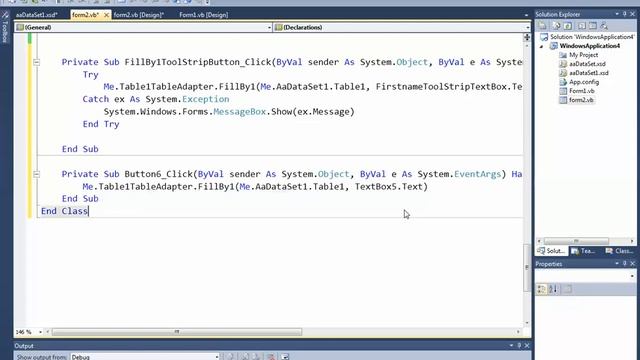This screenshot has height=360, width=640.
Task: Open Properties object selector dropdown
Action: pyautogui.click(x=632, y=276)
